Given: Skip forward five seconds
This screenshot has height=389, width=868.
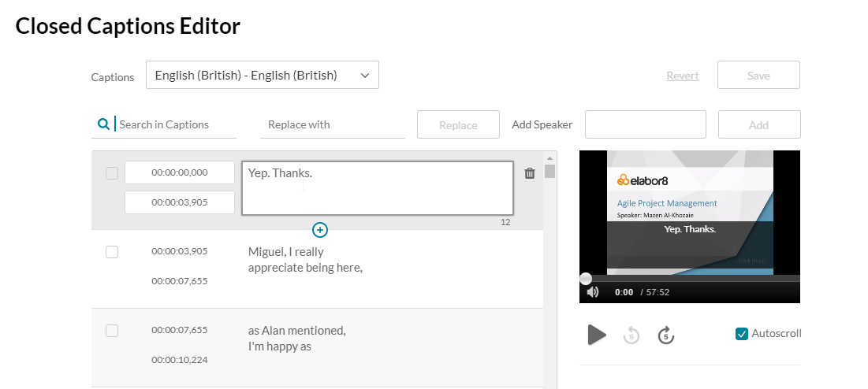Looking at the screenshot, I should tap(666, 335).
